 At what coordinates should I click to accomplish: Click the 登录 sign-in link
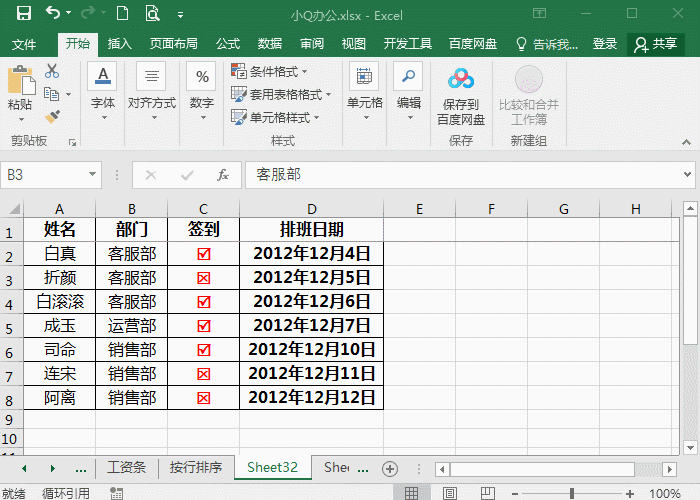pyautogui.click(x=605, y=44)
